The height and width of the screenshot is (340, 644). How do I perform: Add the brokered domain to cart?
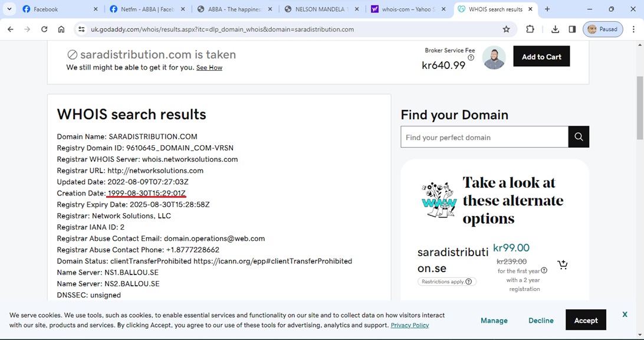pos(541,56)
